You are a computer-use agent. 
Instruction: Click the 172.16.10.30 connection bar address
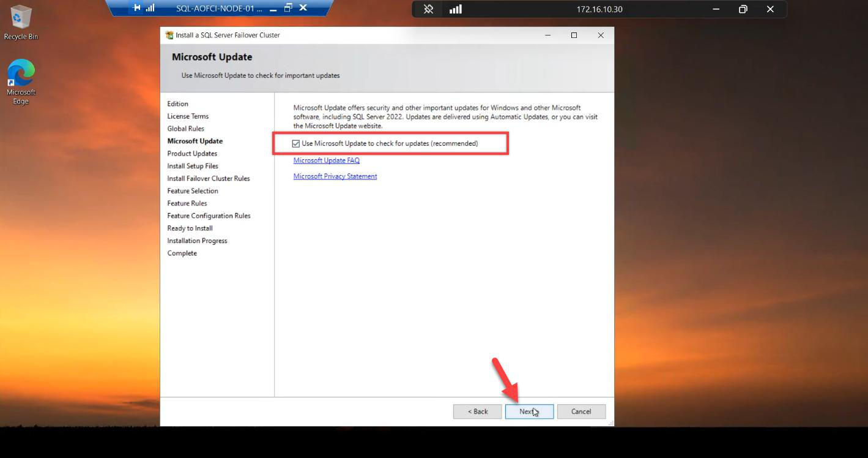click(599, 9)
